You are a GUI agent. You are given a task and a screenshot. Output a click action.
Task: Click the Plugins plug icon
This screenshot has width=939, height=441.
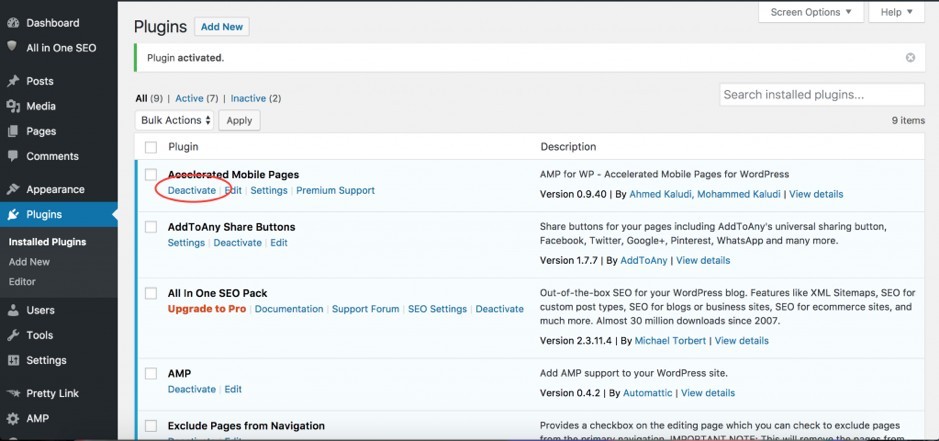coord(13,215)
